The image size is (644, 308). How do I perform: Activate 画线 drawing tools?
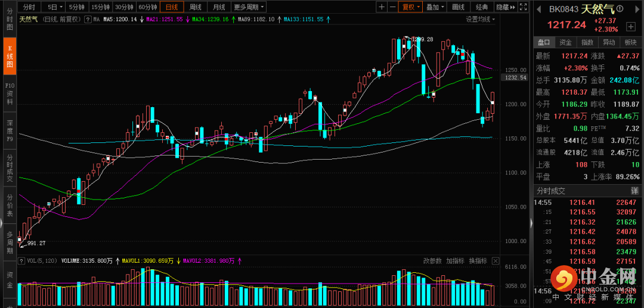459,7
